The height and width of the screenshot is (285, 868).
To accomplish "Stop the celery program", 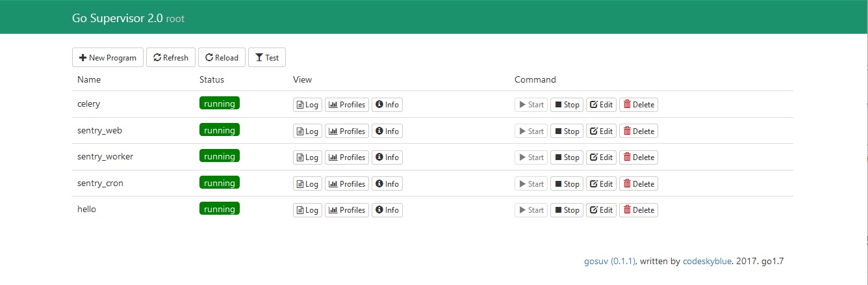I will point(567,105).
